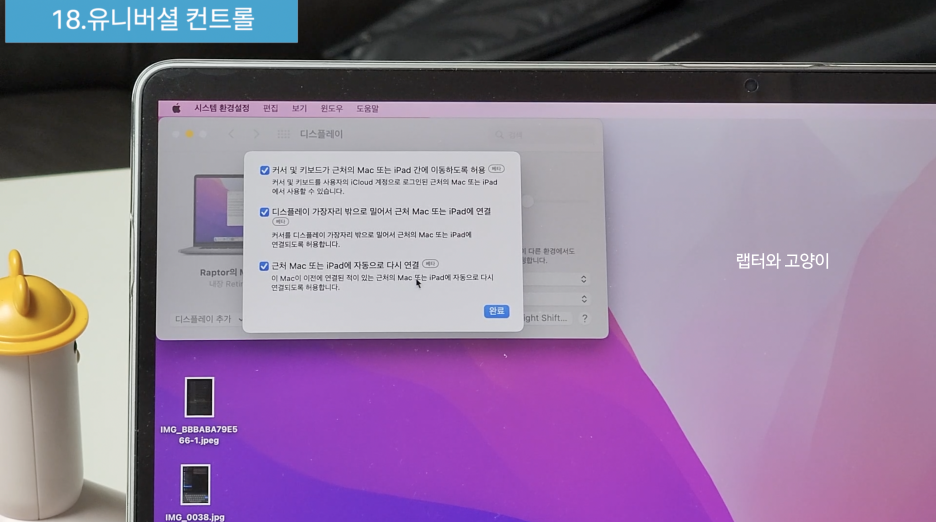Click the 디스플레이 window title
The image size is (936, 522).
(x=321, y=134)
